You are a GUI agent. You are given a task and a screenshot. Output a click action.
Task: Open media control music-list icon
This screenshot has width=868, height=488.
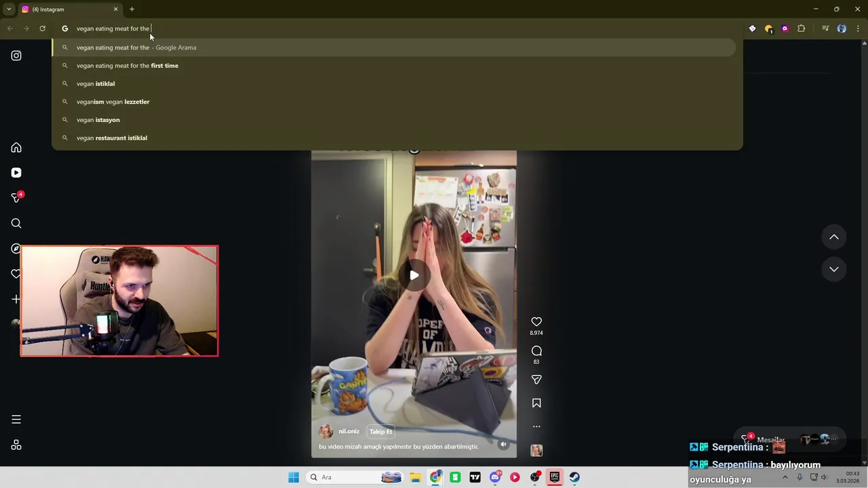click(825, 28)
